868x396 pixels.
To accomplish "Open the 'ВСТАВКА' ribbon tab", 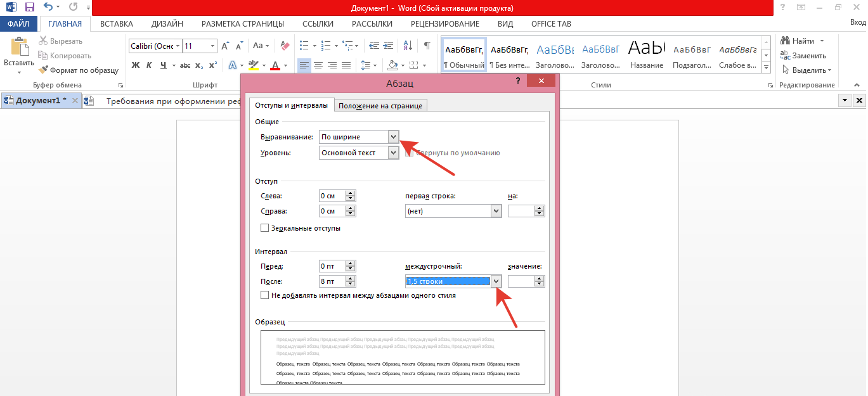I will [117, 24].
